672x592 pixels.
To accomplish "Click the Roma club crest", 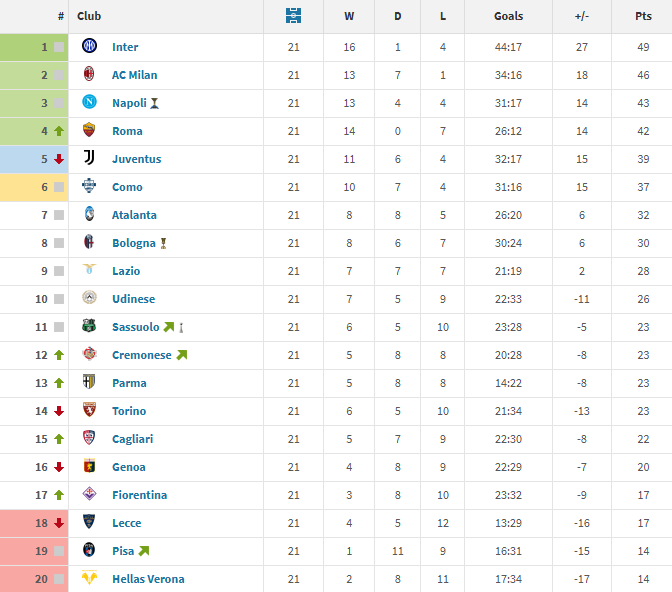I will tap(89, 131).
